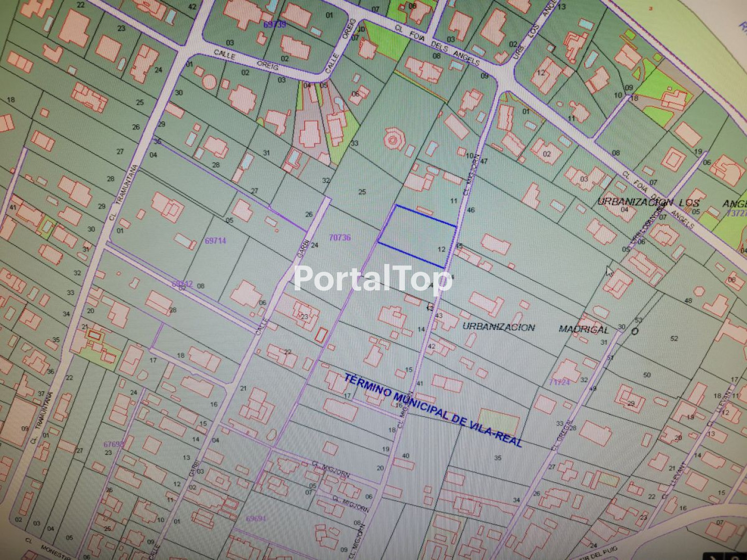The image size is (747, 560).
Task: Click block number 70736 on the map
Action: click(x=340, y=237)
